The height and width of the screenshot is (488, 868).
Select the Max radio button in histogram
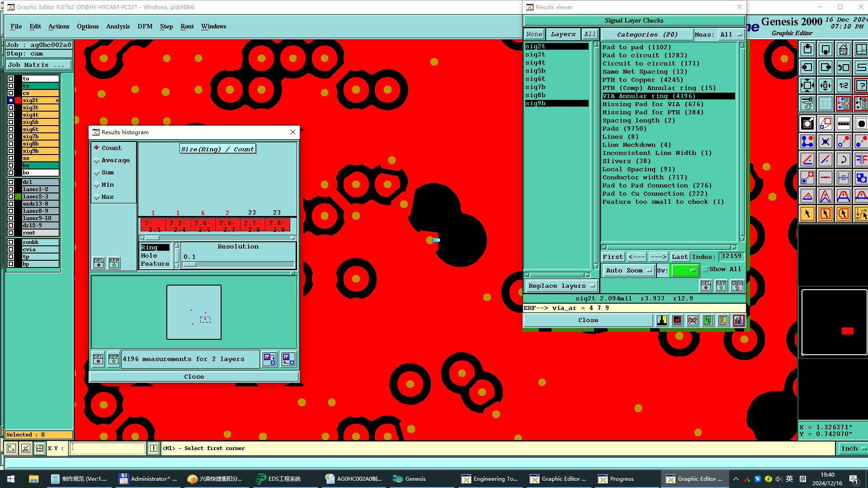pyautogui.click(x=97, y=197)
